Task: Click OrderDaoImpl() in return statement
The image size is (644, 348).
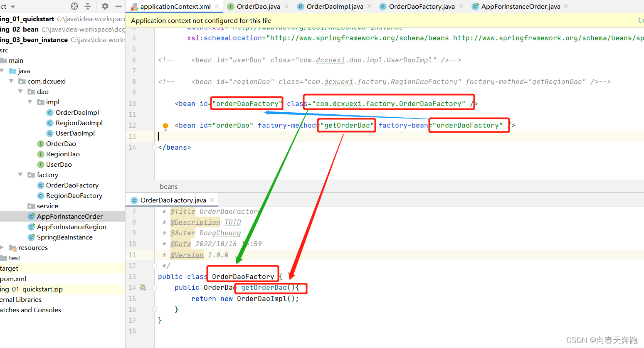Action: (266, 299)
